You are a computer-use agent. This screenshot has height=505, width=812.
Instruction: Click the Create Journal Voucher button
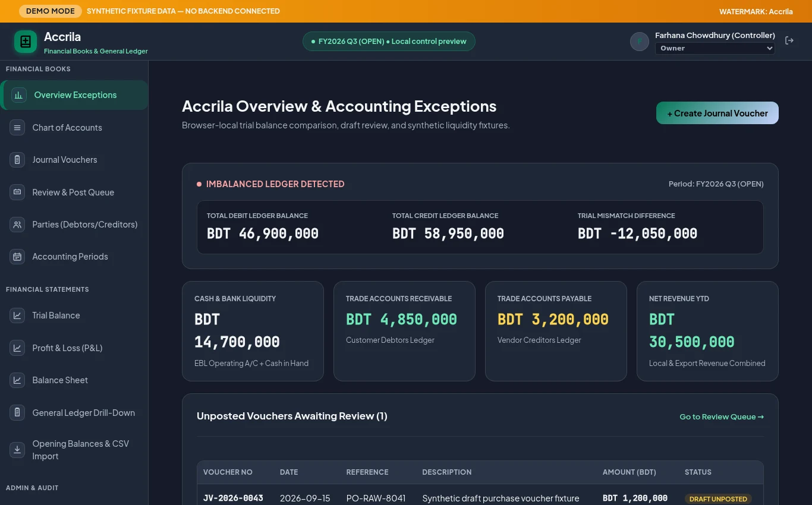coord(717,113)
